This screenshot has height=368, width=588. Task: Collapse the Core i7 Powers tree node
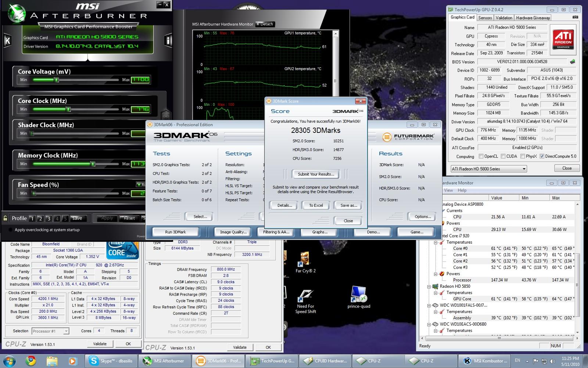[436, 274]
